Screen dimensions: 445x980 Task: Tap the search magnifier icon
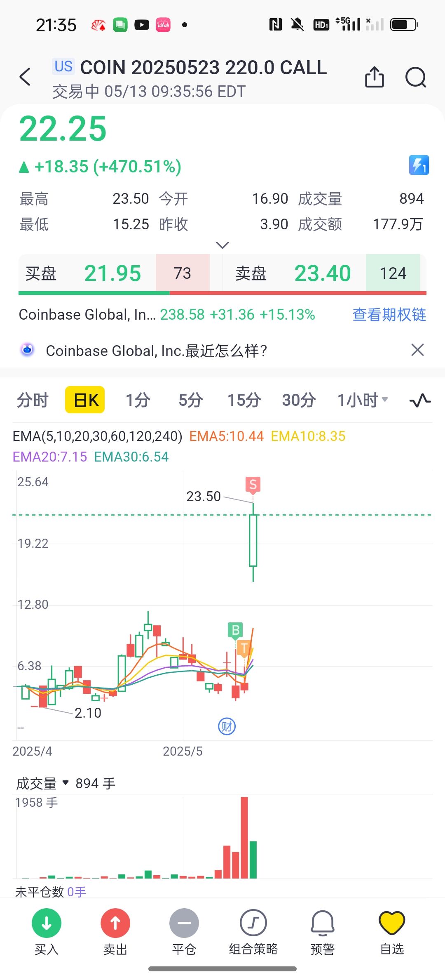(x=415, y=77)
